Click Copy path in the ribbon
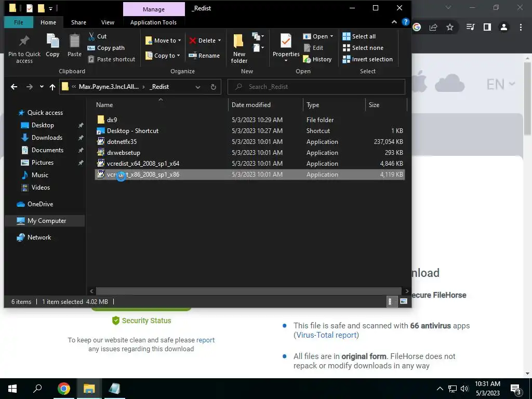This screenshot has width=532, height=399. coord(106,48)
